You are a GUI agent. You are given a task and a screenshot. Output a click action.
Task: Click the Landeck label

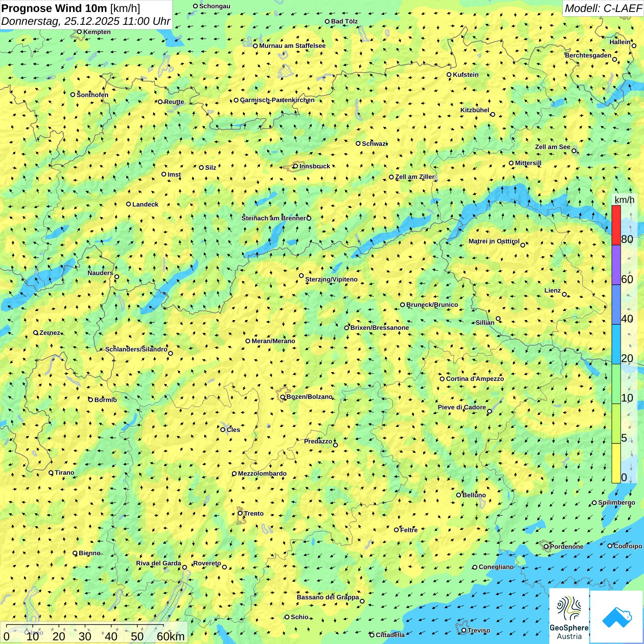[145, 204]
